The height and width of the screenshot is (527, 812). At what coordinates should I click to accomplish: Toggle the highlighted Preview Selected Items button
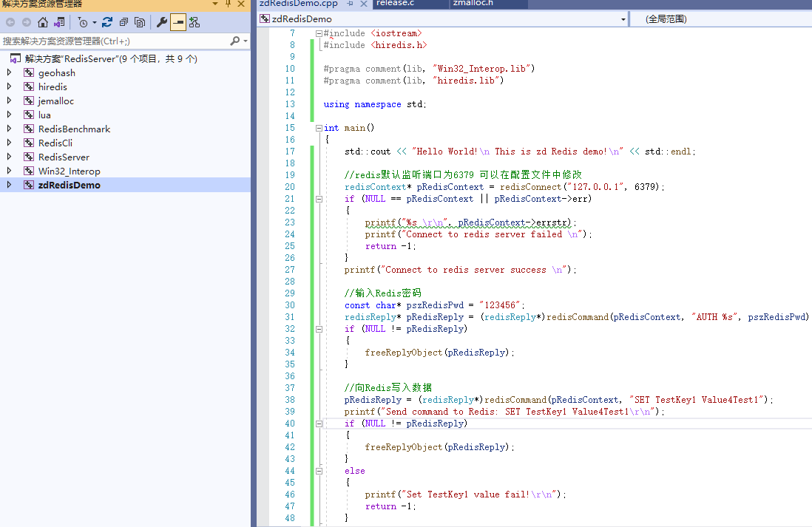pyautogui.click(x=177, y=22)
